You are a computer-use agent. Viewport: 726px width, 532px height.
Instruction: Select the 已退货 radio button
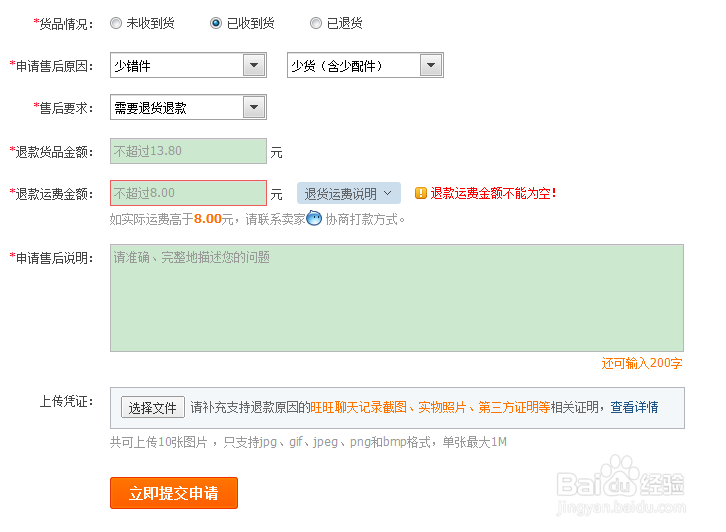point(316,23)
